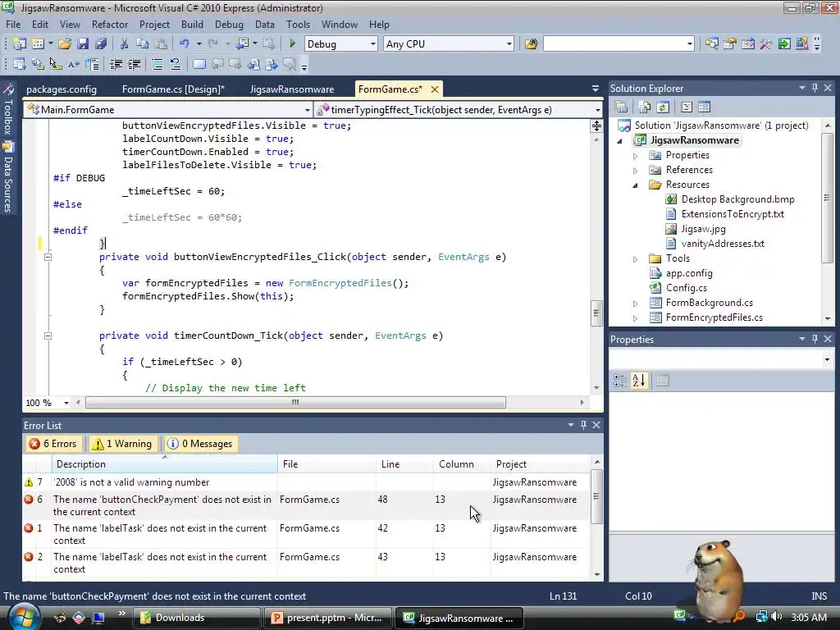
Task: Toggle auto-hide pin on the Error List panel
Action: (583, 425)
